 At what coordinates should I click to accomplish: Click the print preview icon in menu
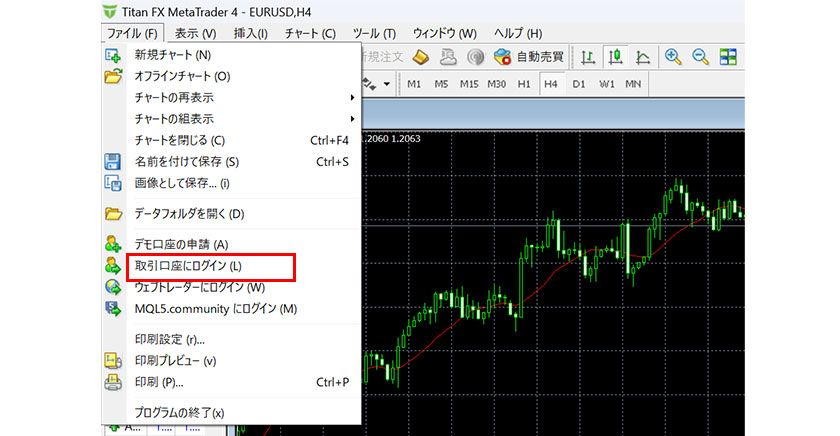pyautogui.click(x=113, y=360)
